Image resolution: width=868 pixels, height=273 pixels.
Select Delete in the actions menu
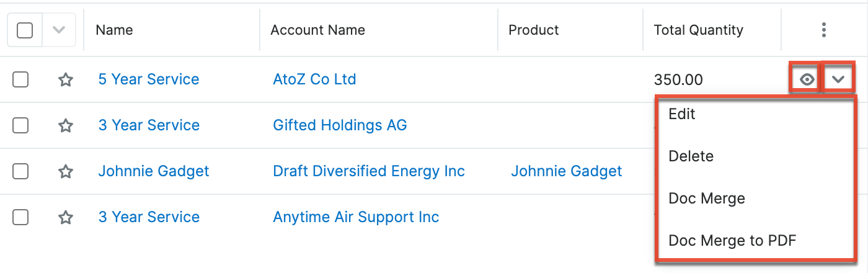[x=691, y=156]
